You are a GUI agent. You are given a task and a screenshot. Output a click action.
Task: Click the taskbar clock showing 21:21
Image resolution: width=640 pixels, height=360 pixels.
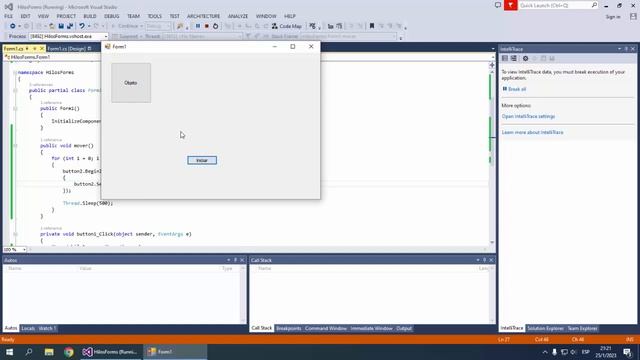pyautogui.click(x=606, y=352)
